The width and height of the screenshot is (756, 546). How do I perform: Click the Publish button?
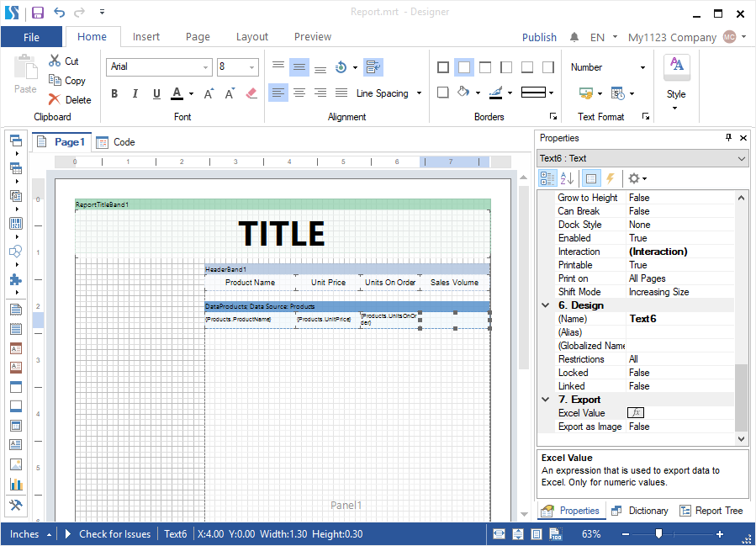[539, 37]
